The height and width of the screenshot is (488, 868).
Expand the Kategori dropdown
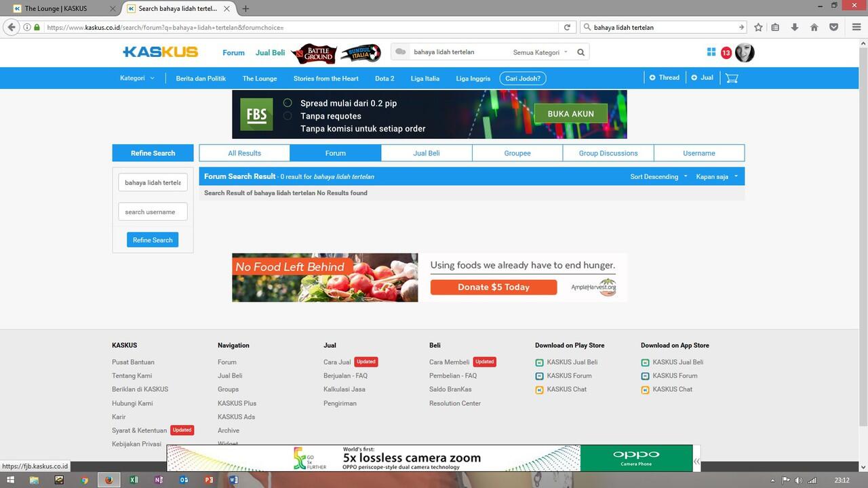(x=138, y=78)
